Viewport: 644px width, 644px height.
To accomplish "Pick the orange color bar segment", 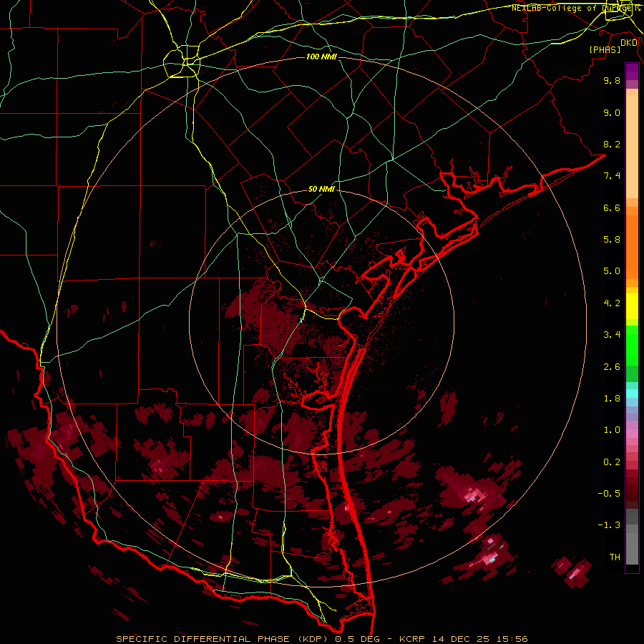I will [632, 248].
